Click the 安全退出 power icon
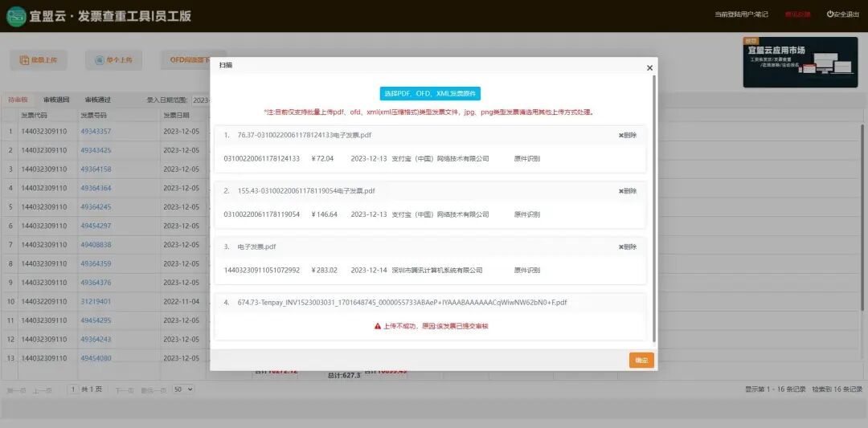 pos(829,14)
